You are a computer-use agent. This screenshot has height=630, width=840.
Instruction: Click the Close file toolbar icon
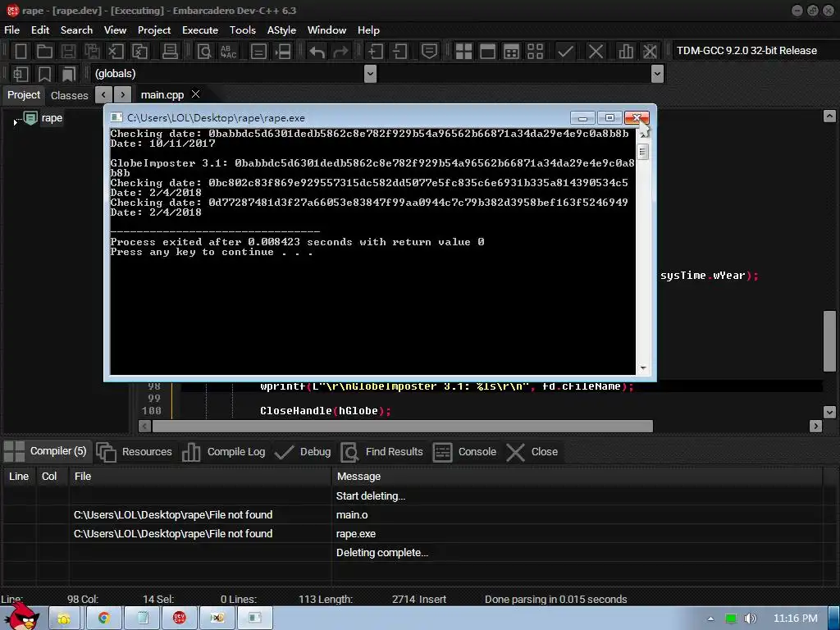[116, 52]
